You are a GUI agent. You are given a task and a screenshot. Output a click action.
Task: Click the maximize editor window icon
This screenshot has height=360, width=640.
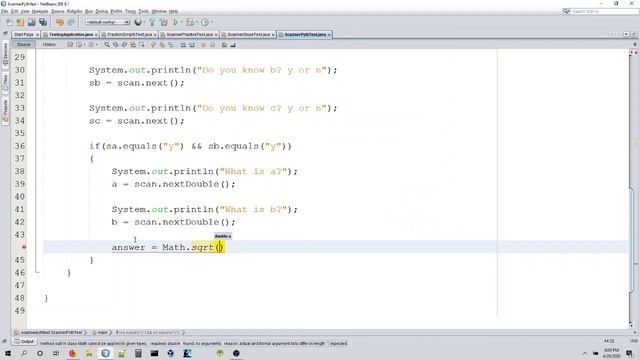(x=634, y=35)
